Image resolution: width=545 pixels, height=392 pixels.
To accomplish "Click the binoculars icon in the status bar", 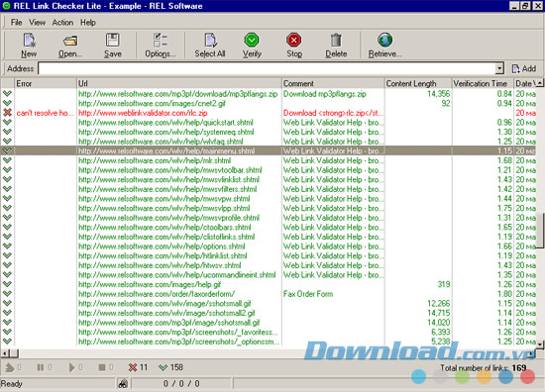I will coord(123,384).
